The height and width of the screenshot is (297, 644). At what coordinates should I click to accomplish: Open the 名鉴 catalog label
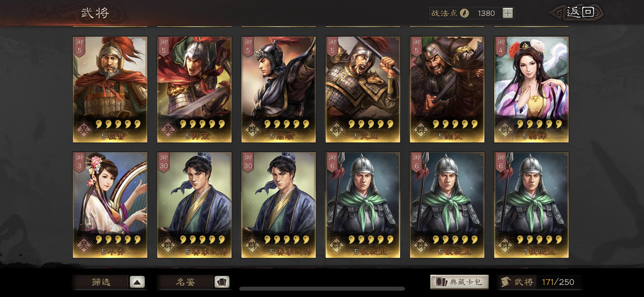tap(185, 282)
